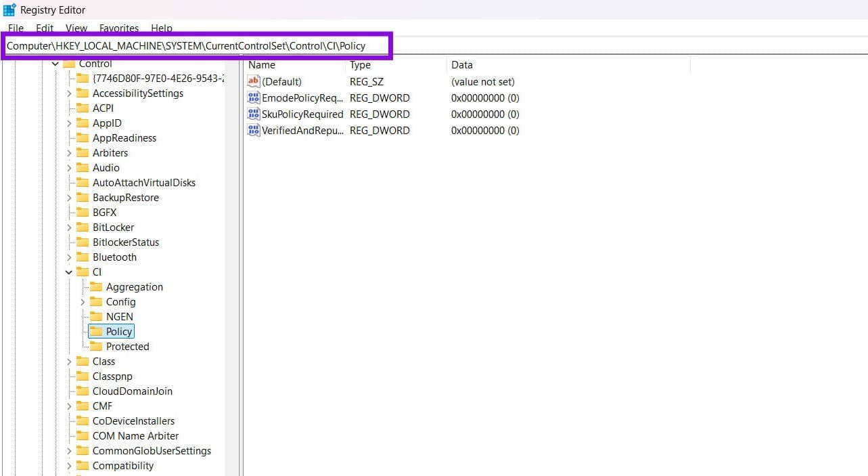Select the CommonGlobUserSettings key label

[152, 451]
